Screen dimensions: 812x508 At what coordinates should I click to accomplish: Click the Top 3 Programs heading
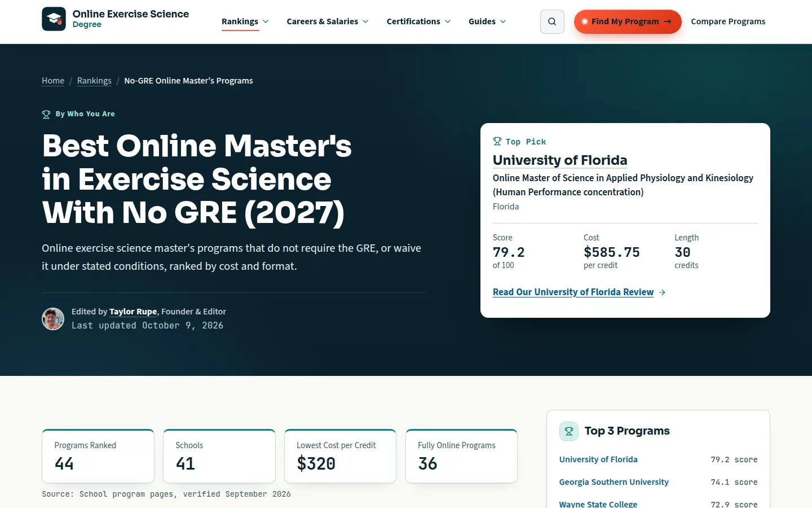[x=627, y=431]
